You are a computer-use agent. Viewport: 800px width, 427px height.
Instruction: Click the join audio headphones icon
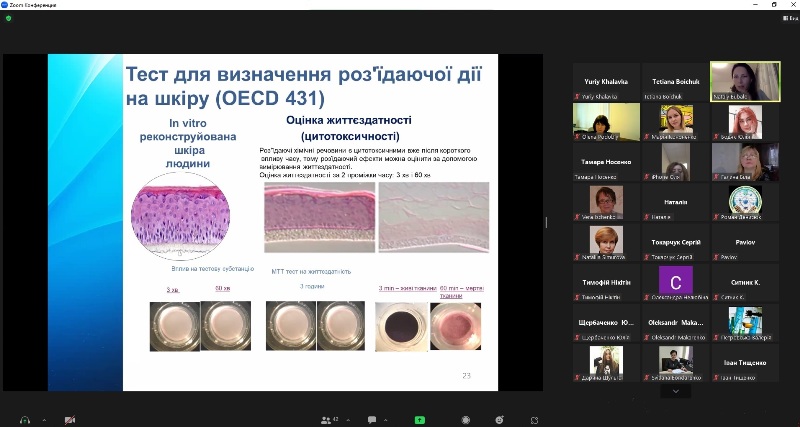point(25,419)
